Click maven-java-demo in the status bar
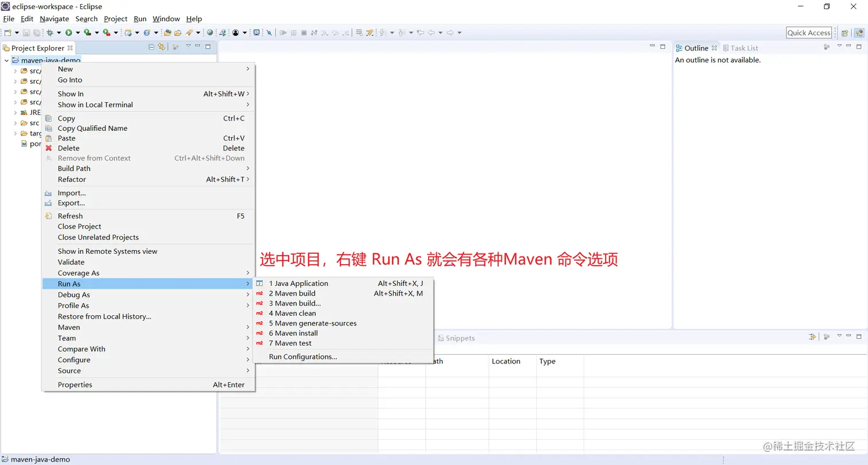Screen dimensions: 868x465 40,459
